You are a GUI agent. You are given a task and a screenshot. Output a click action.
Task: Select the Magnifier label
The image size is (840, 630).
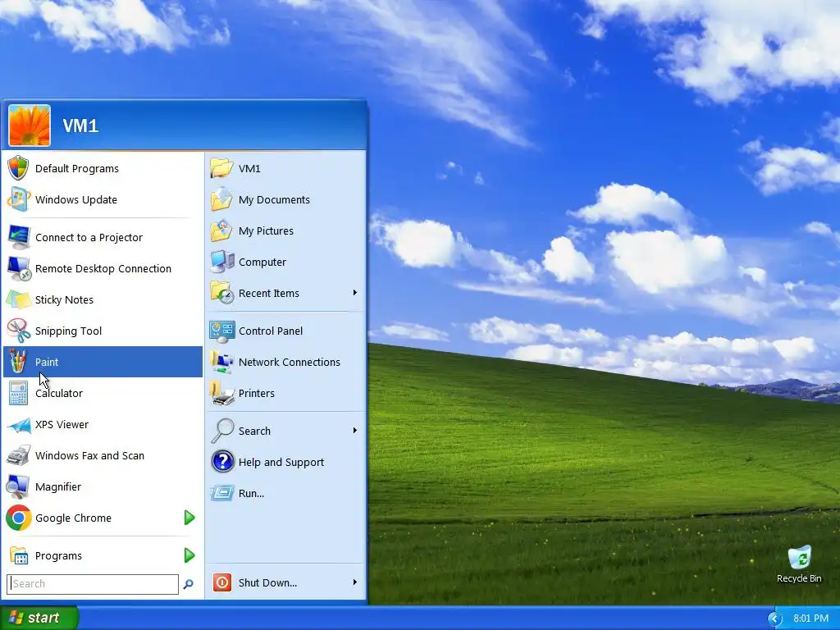tap(58, 487)
